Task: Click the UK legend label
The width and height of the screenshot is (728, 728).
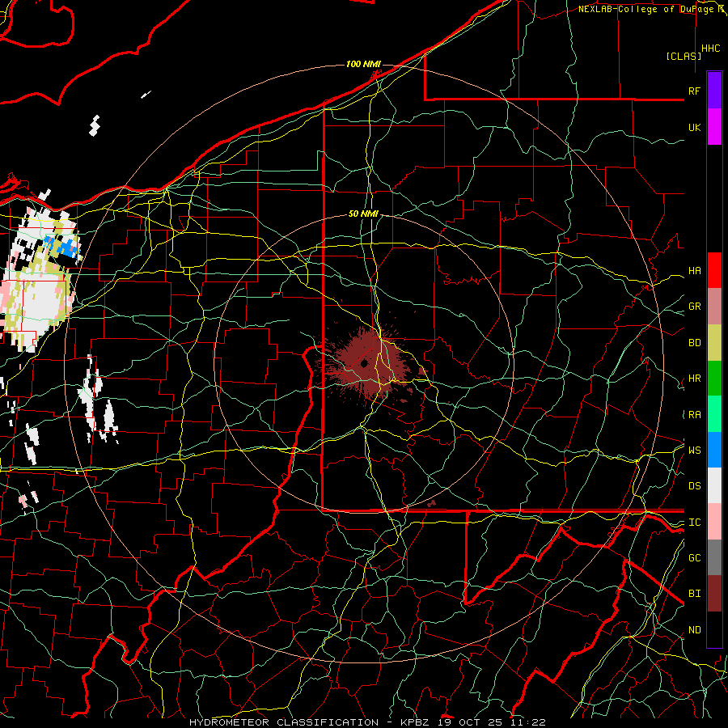Action: (694, 127)
